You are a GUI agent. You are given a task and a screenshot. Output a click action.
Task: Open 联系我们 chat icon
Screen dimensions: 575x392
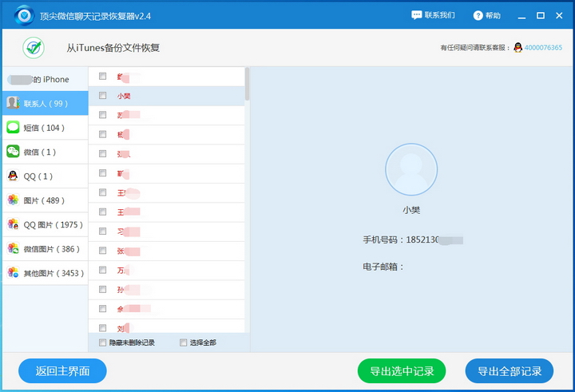416,15
